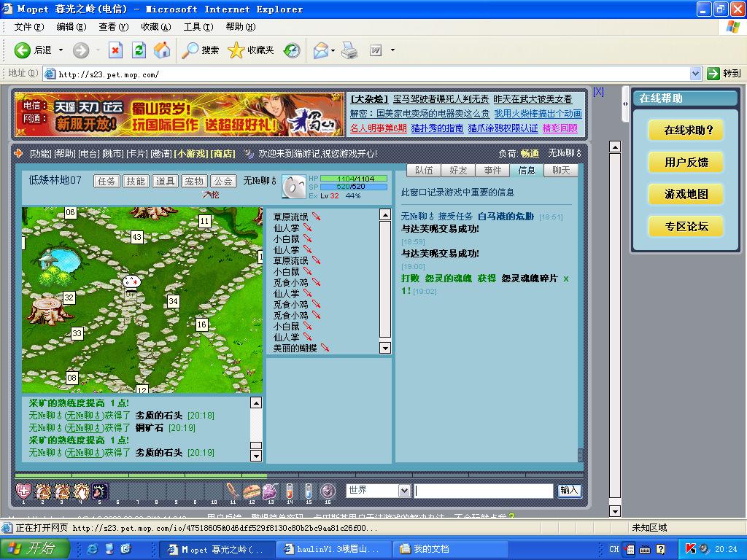Viewport: 747px width, 560px height.
Task: Click the 输入 send button
Action: [x=569, y=491]
